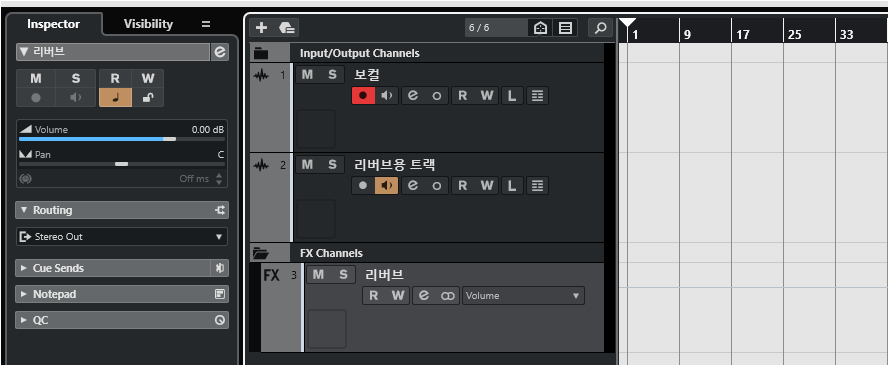This screenshot has width=889, height=366.
Task: Toggle Record Enable on the 보컬 track
Action: 363,96
